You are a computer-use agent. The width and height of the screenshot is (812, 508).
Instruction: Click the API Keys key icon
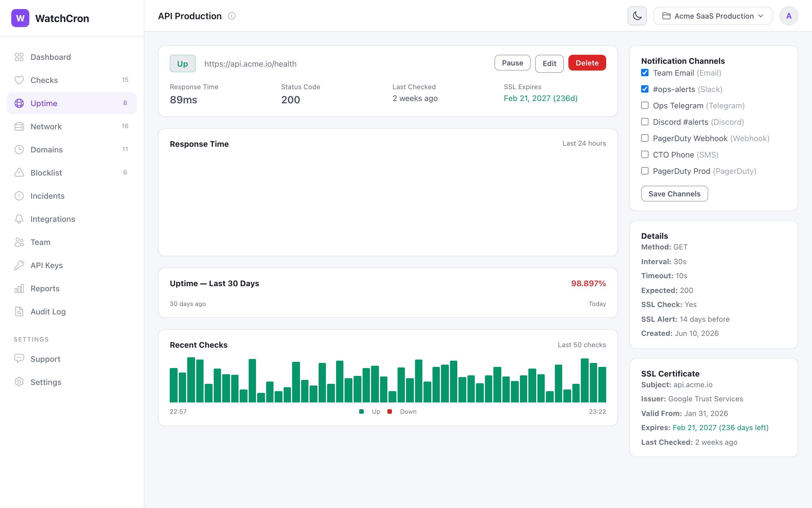(x=19, y=265)
